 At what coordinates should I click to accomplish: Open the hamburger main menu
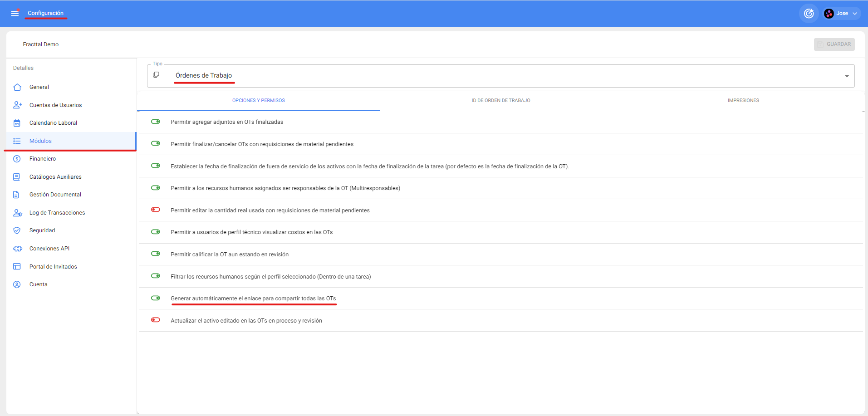point(15,13)
